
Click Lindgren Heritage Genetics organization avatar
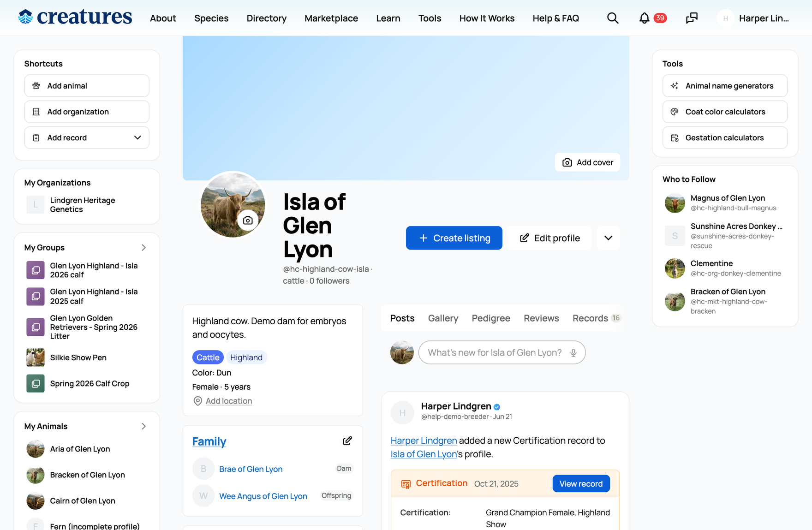point(36,205)
